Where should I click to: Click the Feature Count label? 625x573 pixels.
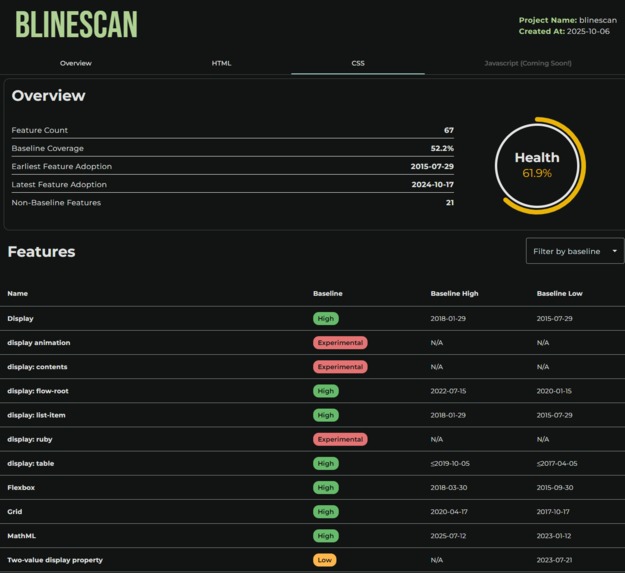[x=39, y=130]
